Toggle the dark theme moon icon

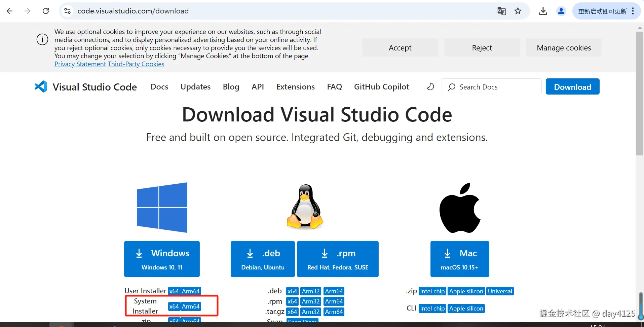[430, 87]
